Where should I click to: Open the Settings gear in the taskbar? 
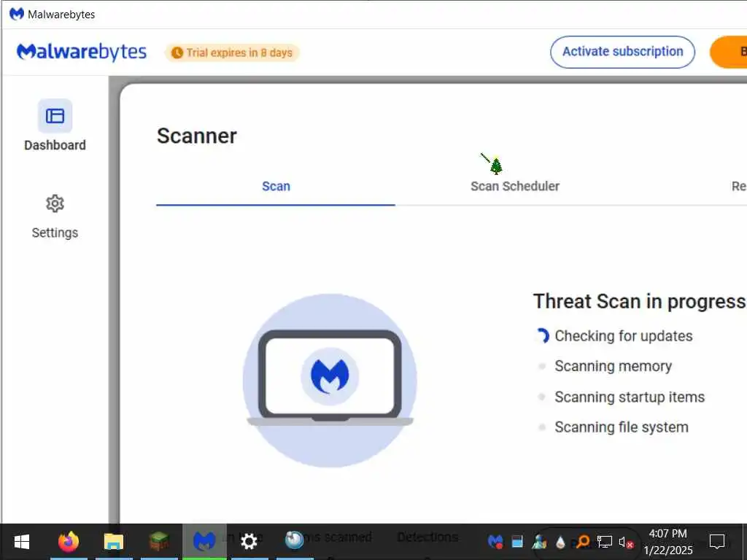tap(249, 542)
